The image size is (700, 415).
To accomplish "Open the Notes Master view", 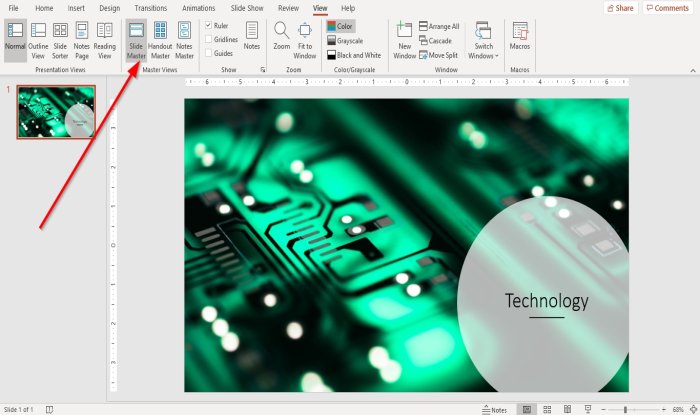I will tap(184, 41).
